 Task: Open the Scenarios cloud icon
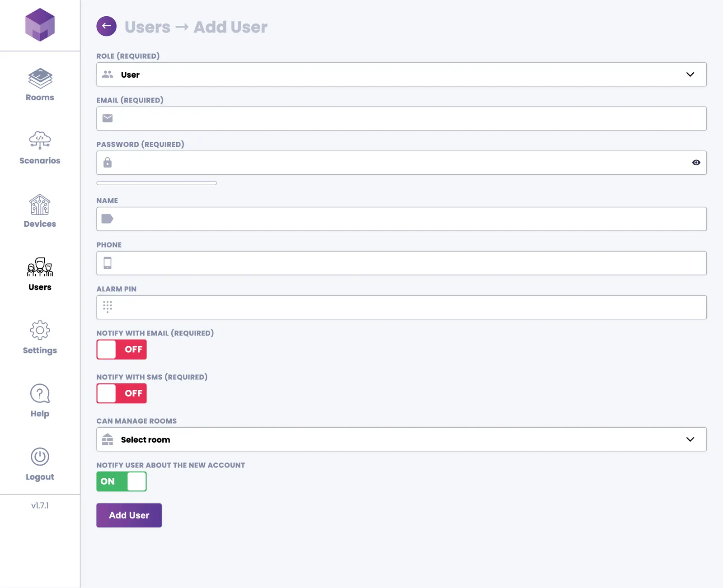pyautogui.click(x=40, y=140)
